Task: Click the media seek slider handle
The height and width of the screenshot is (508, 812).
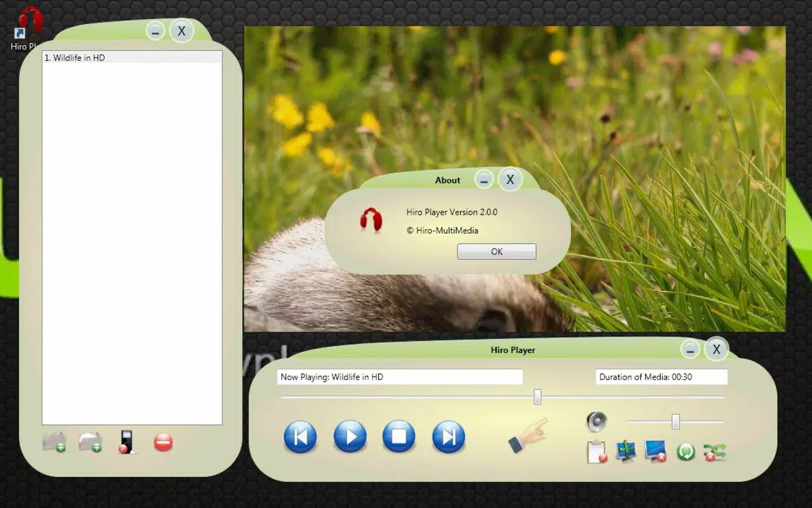Action: pyautogui.click(x=537, y=397)
